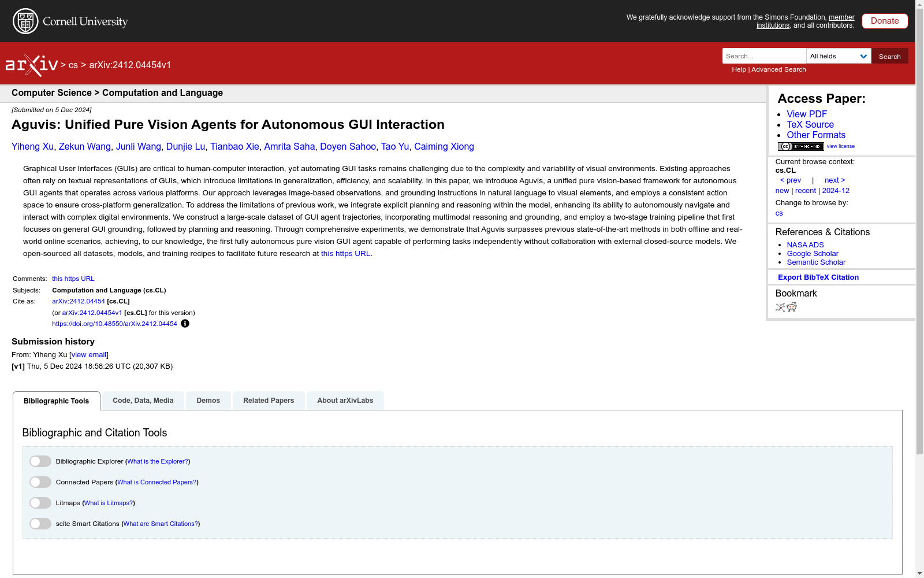Viewport: 924px width, 578px height.
Task: Open author Dunjie Lu link
Action: coord(185,147)
